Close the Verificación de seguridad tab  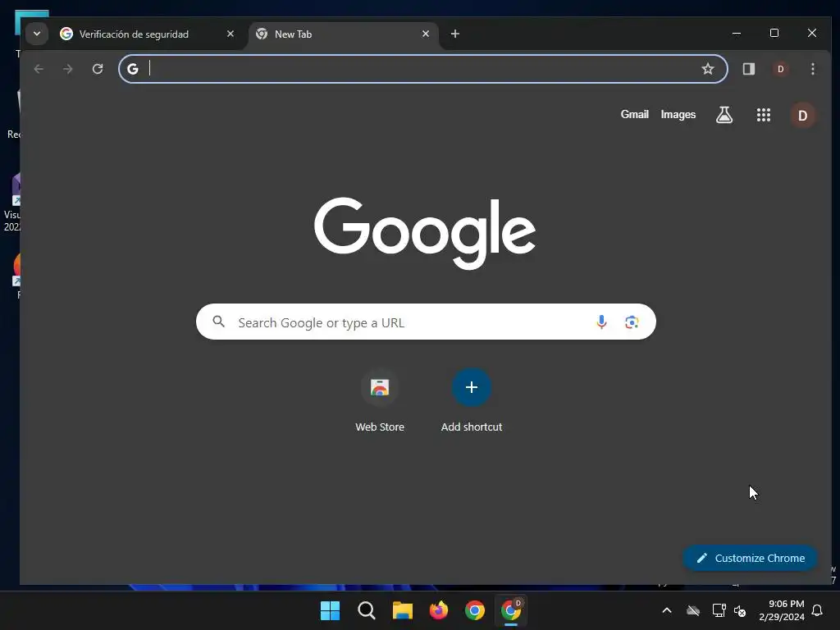[x=231, y=34]
